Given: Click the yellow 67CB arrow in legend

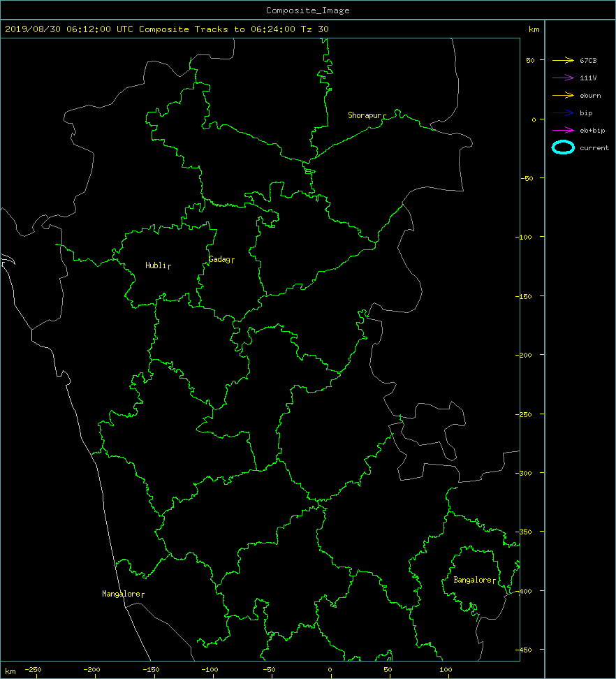Looking at the screenshot, I should coord(563,60).
